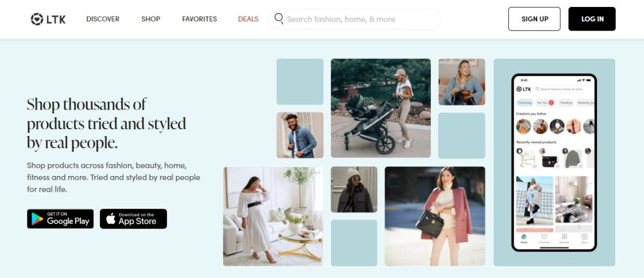The width and height of the screenshot is (644, 278).
Task: Select the Following tab in phone mockup
Action: point(524,103)
